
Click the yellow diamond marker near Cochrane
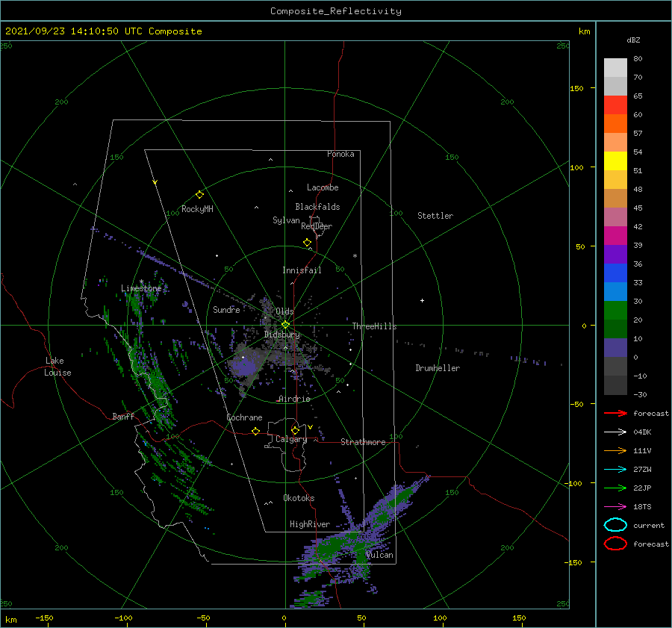pos(256,431)
